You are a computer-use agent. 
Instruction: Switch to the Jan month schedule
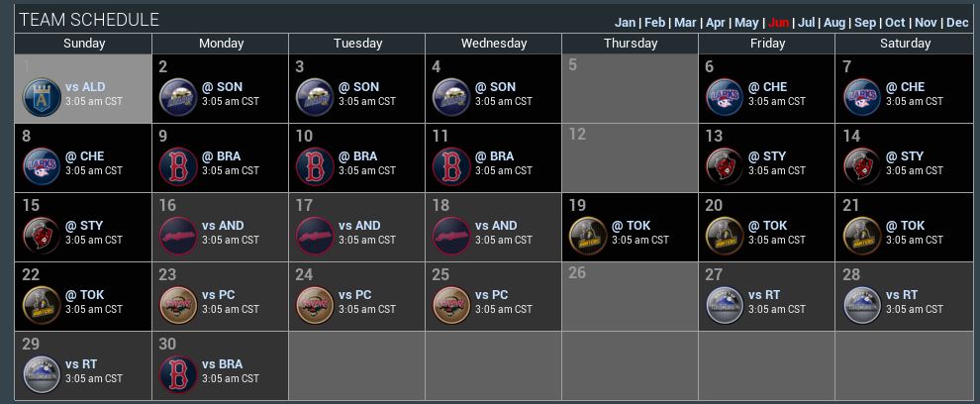(x=625, y=23)
